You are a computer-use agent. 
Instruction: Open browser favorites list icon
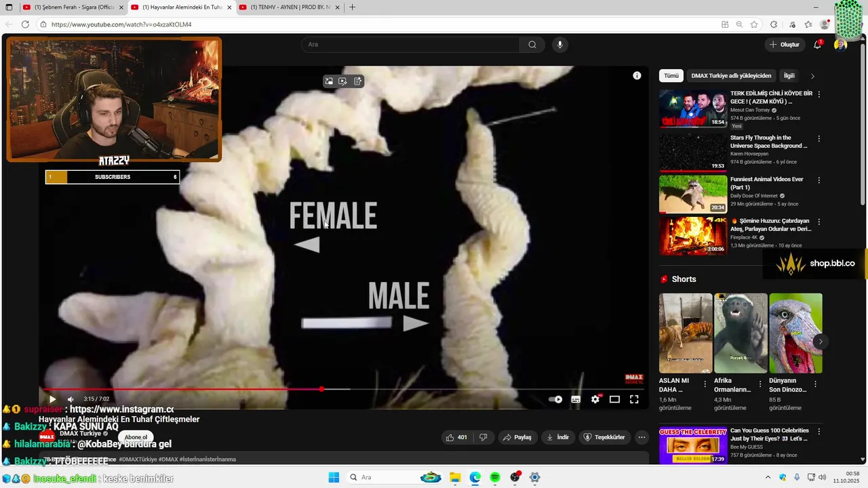(808, 24)
